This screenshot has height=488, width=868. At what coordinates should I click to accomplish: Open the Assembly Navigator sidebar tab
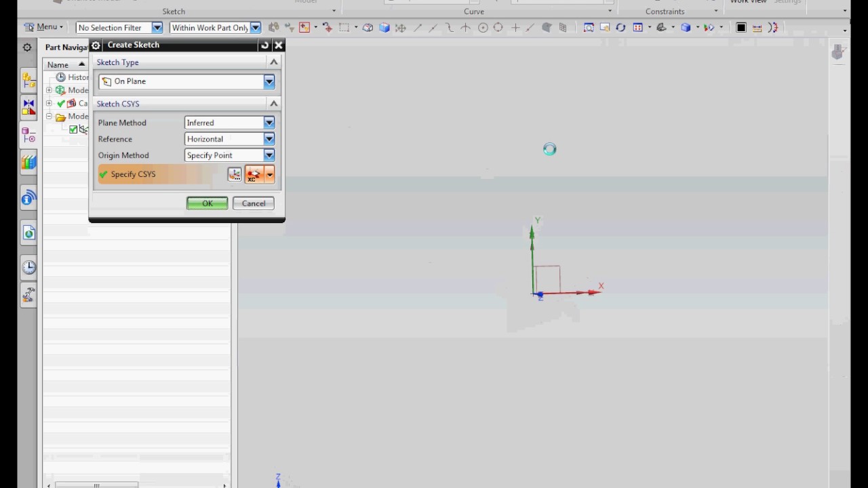click(x=28, y=79)
